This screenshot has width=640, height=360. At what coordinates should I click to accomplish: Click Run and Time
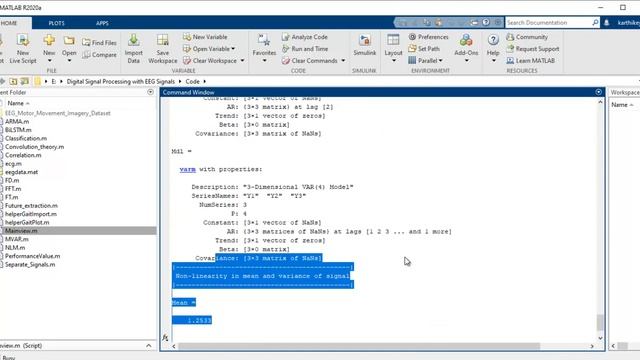tap(304, 49)
